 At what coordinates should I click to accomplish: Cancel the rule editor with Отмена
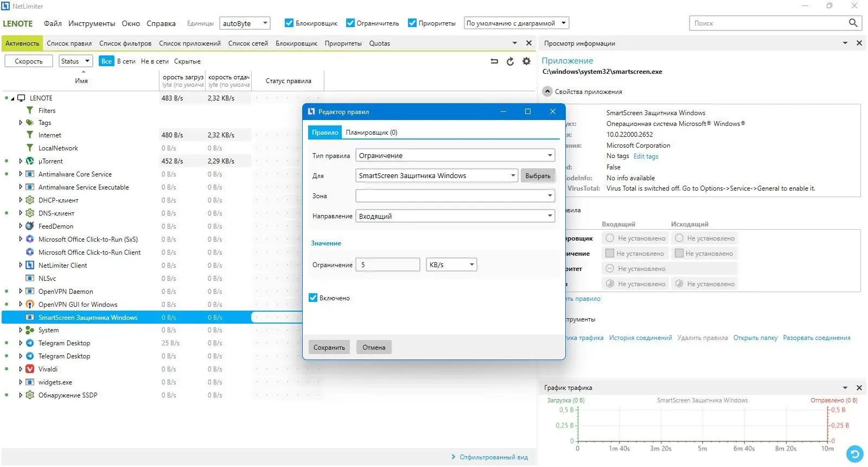coord(374,348)
